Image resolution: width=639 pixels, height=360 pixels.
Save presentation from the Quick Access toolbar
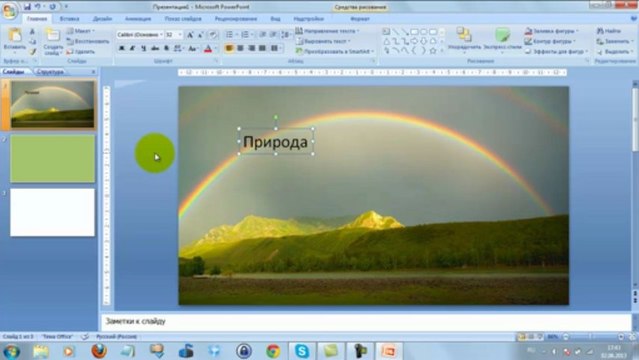pos(27,7)
